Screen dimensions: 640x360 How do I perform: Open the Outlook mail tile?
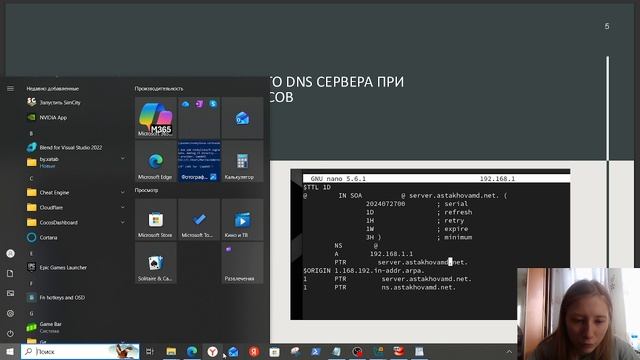(242, 118)
